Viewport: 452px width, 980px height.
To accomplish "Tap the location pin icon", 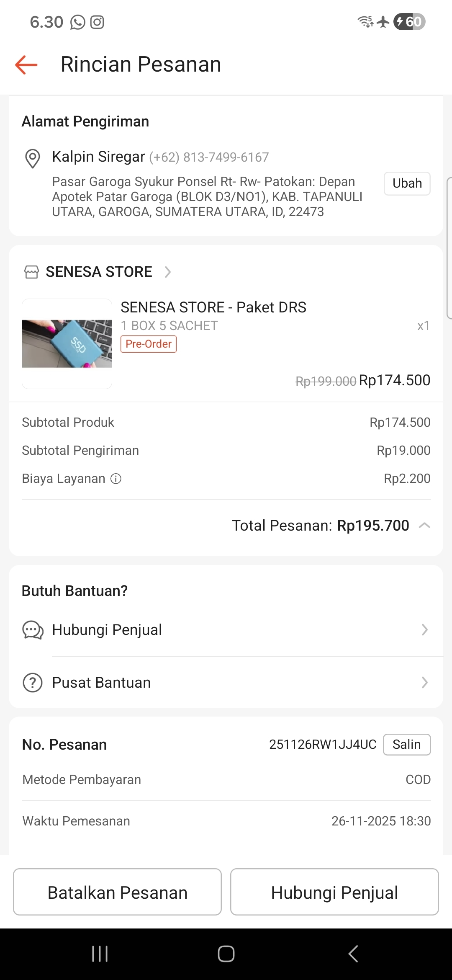I will click(33, 158).
